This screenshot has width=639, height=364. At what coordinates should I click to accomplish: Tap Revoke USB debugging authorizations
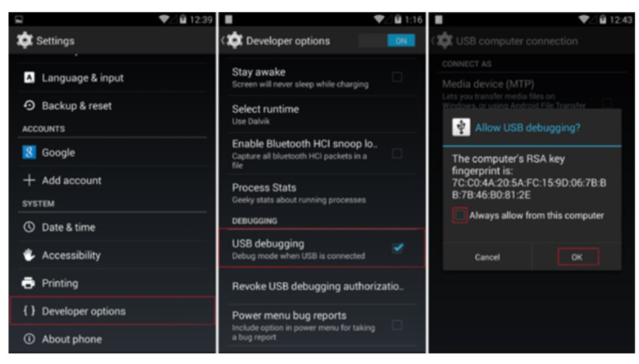click(322, 286)
